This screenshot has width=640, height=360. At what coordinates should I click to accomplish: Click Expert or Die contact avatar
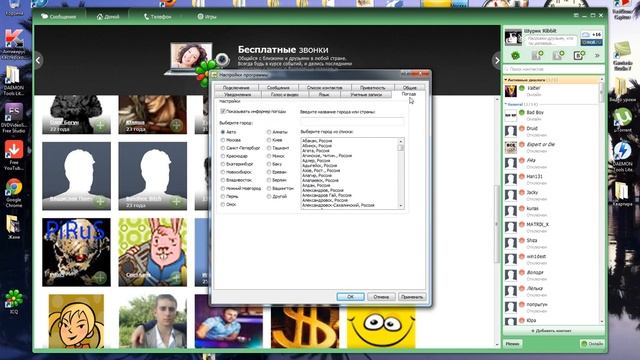[x=511, y=147]
